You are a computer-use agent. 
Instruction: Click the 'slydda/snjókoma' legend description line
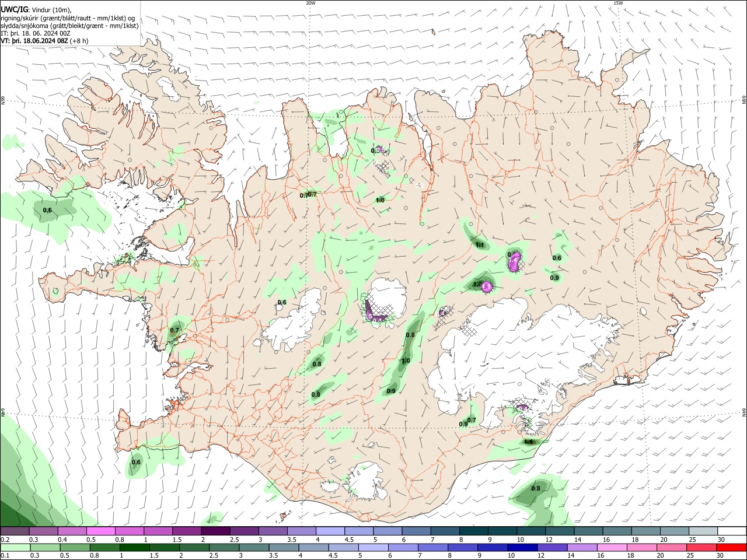click(x=69, y=25)
